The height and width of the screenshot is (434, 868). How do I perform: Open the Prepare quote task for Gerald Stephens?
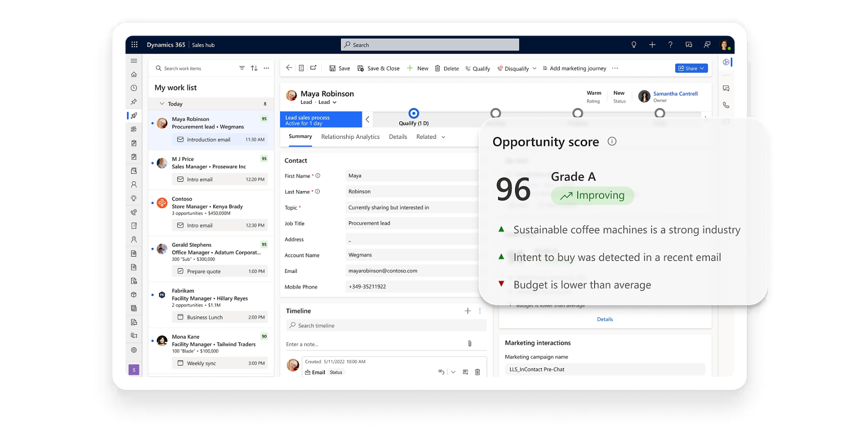coord(220,271)
